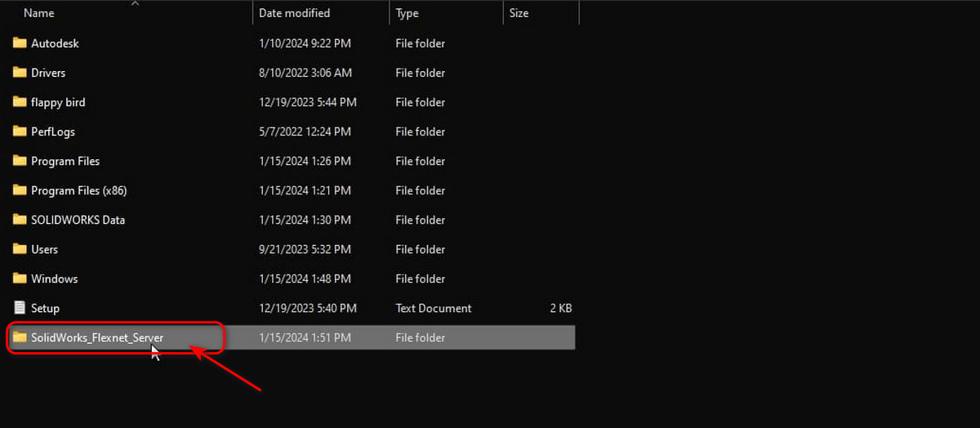Select the Users folder icon
980x428 pixels.
point(20,249)
